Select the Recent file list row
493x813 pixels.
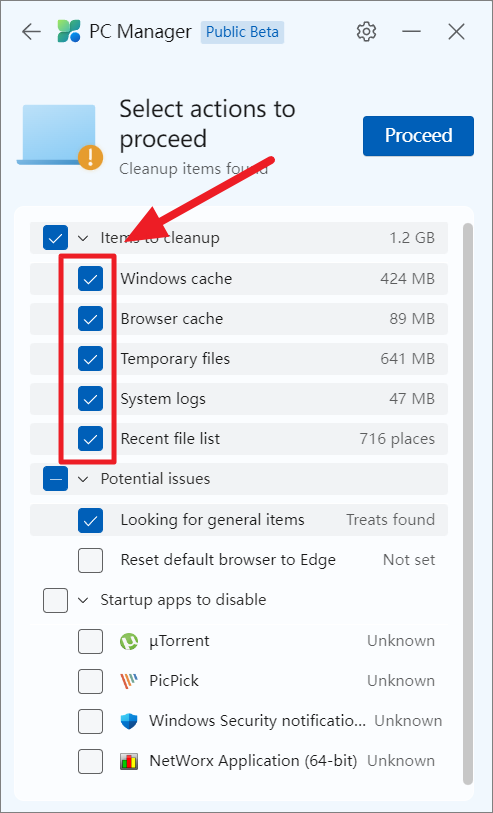point(238,439)
